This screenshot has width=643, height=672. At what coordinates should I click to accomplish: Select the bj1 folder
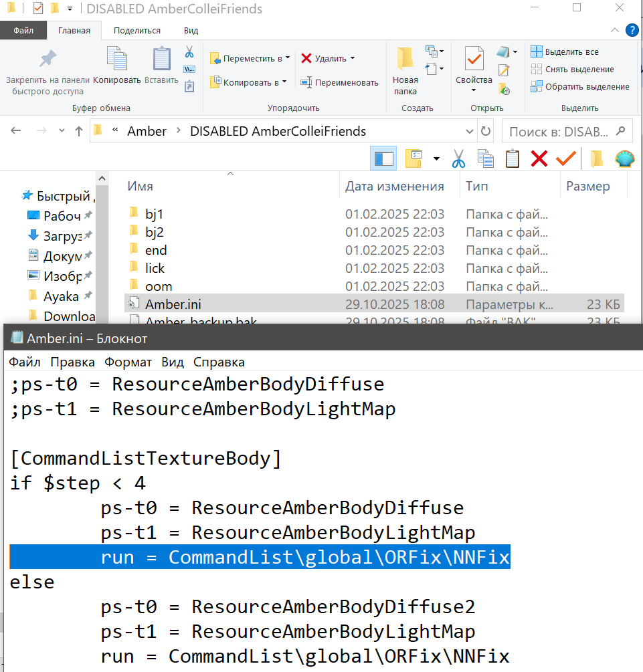pyautogui.click(x=154, y=214)
